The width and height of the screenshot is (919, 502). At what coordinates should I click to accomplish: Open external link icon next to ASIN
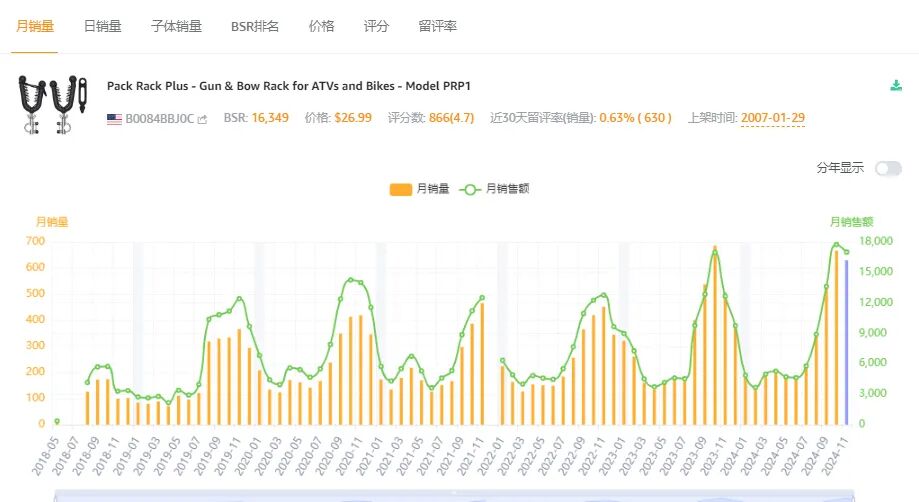202,119
